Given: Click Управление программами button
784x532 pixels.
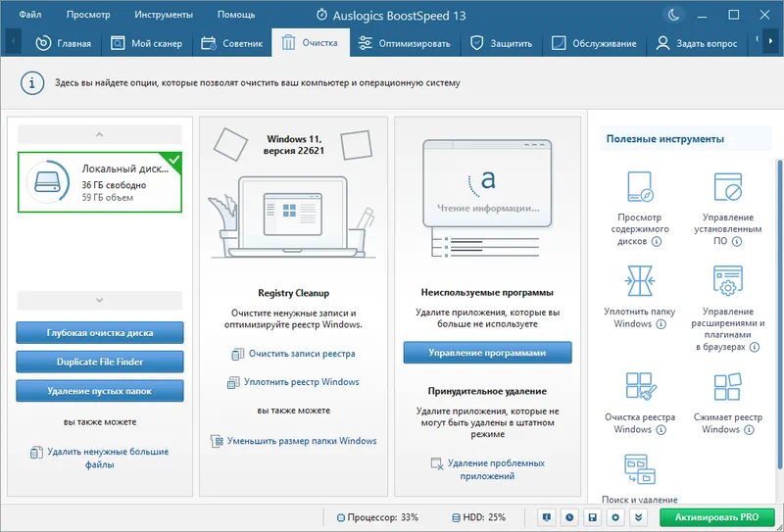Looking at the screenshot, I should pos(487,353).
